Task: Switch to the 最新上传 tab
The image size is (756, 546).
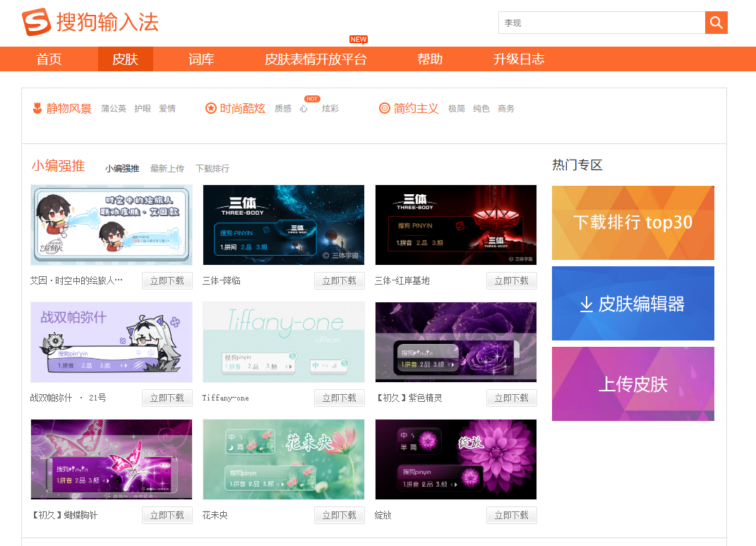Action: point(167,169)
